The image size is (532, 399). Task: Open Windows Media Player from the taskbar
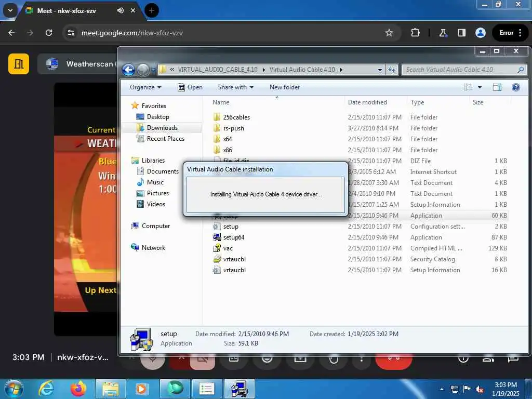(141, 389)
